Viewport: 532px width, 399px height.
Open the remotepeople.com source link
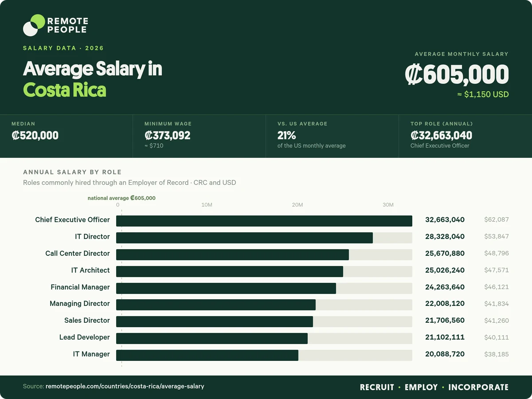125,387
